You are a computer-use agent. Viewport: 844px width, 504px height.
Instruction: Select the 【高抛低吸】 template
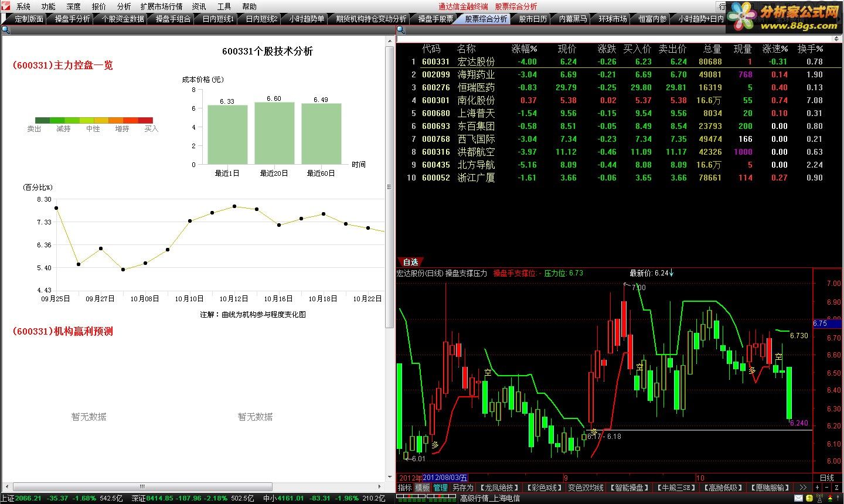pyautogui.click(x=723, y=488)
